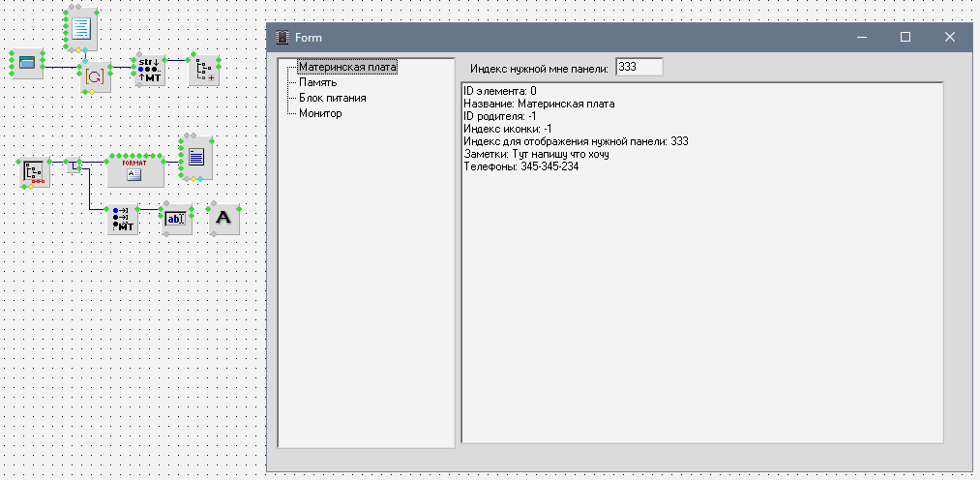Select the 'str MT' converter component
This screenshot has width=980, height=480.
coord(148,70)
